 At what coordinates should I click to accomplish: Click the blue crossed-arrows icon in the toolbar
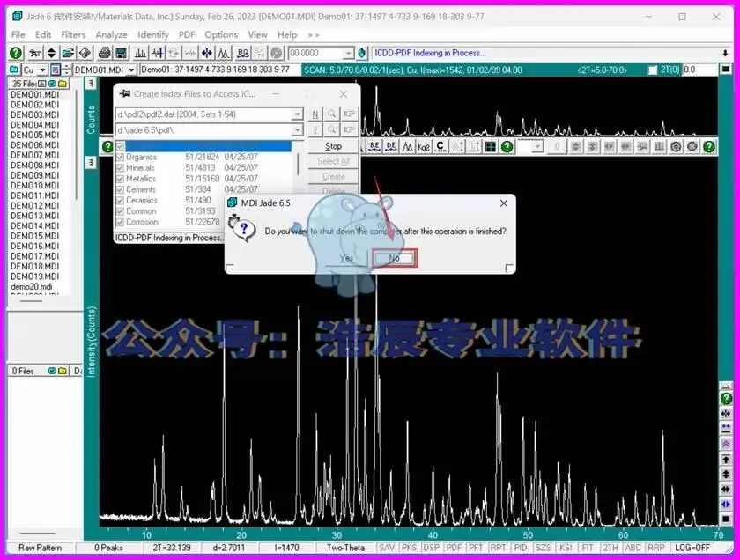(x=207, y=53)
